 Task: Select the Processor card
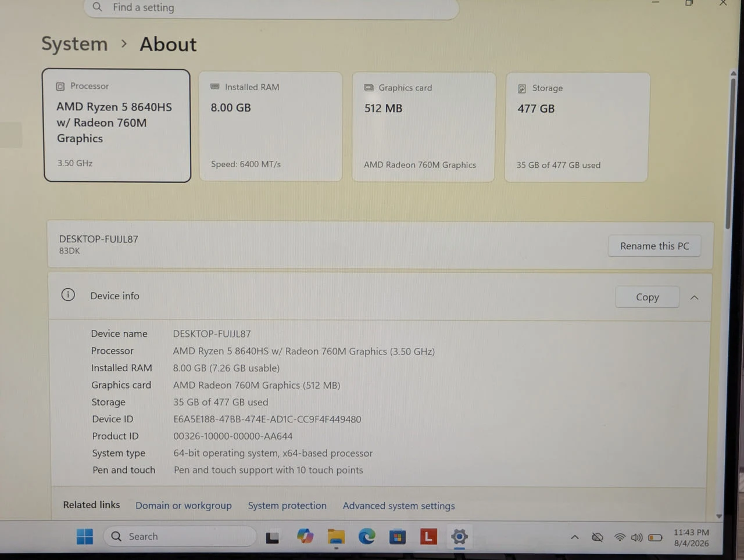pyautogui.click(x=117, y=125)
